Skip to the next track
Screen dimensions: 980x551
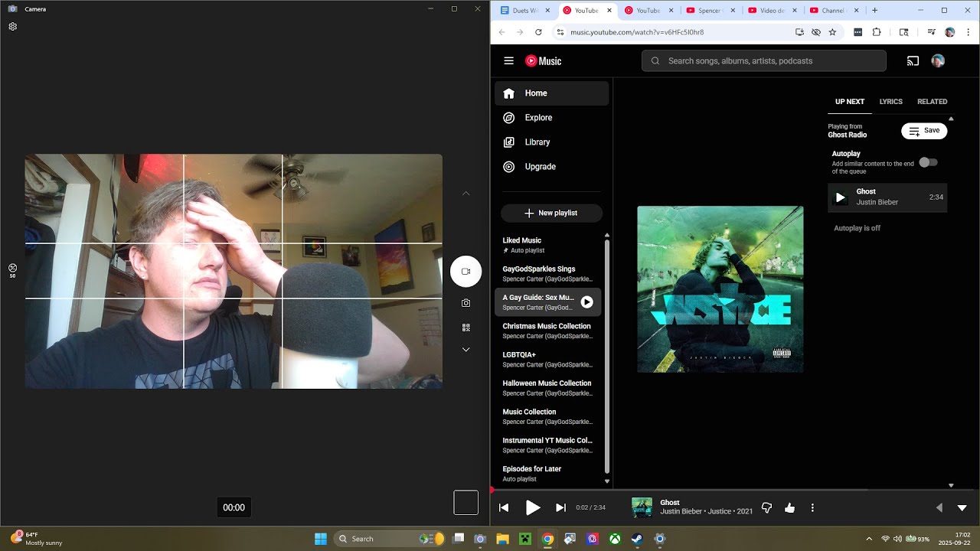[x=560, y=507]
